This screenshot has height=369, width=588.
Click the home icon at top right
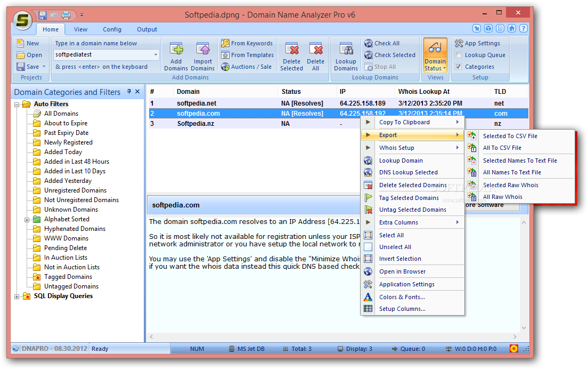[512, 28]
